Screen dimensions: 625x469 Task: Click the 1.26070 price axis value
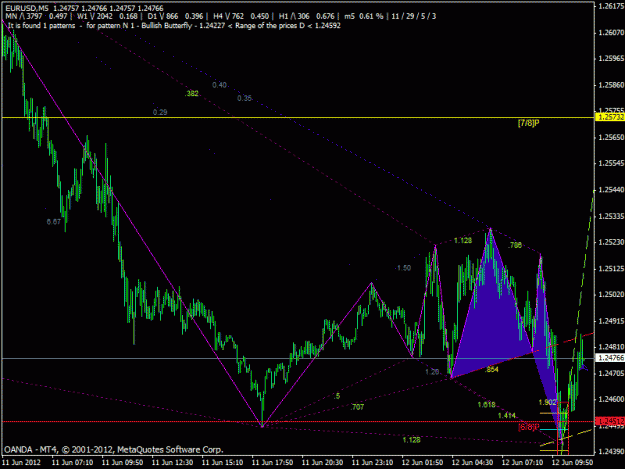point(611,32)
